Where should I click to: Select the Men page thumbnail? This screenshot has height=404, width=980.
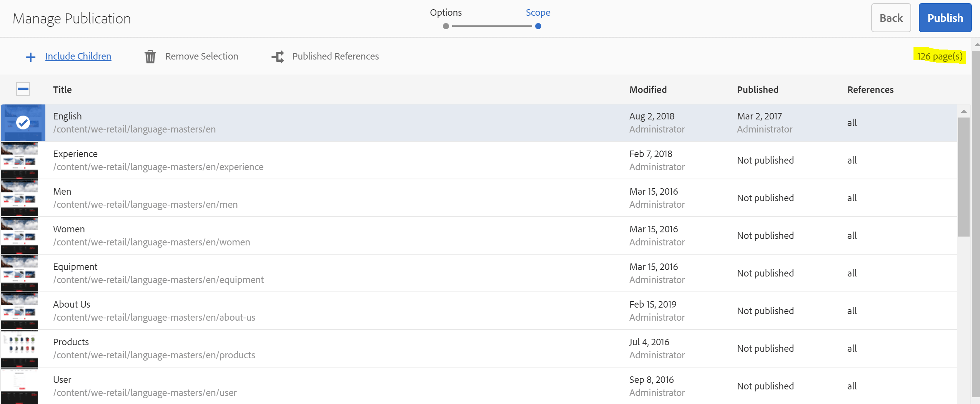point(19,198)
